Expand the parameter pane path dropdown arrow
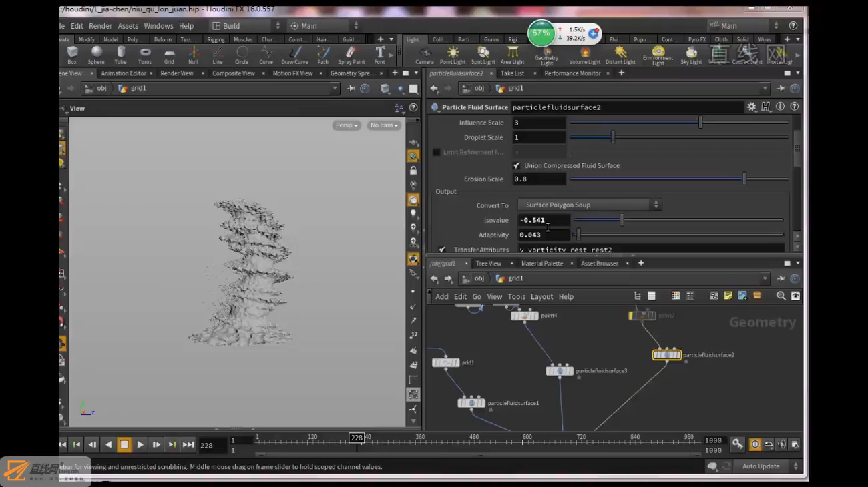Screen dimensions: 868x487 [765, 88]
